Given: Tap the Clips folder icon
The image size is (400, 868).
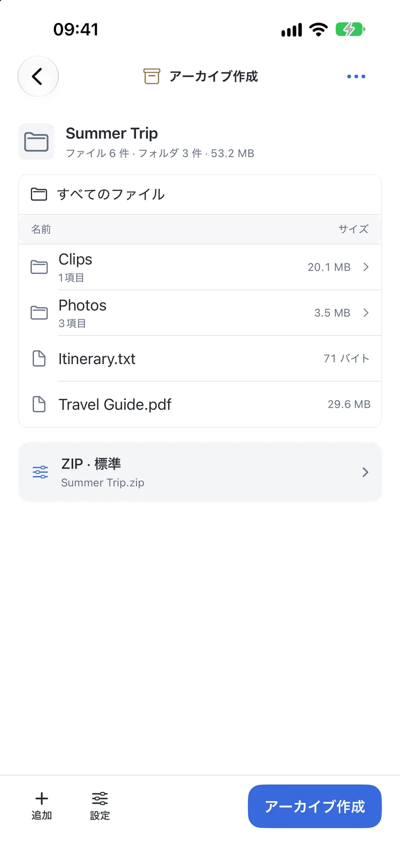Looking at the screenshot, I should click(39, 267).
